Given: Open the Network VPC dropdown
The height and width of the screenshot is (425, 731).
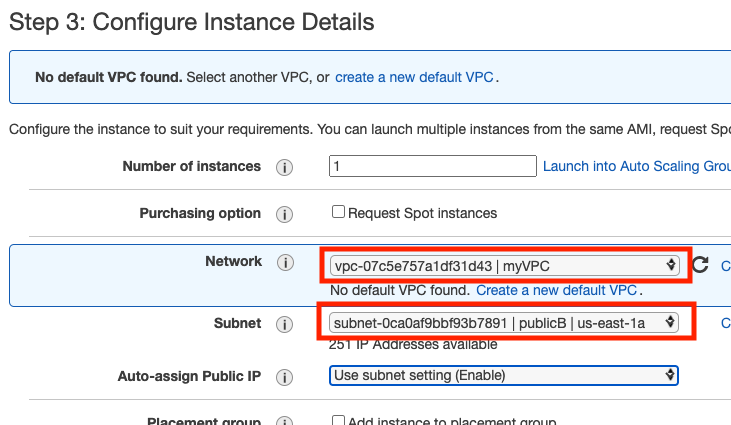Looking at the screenshot, I should [x=503, y=265].
